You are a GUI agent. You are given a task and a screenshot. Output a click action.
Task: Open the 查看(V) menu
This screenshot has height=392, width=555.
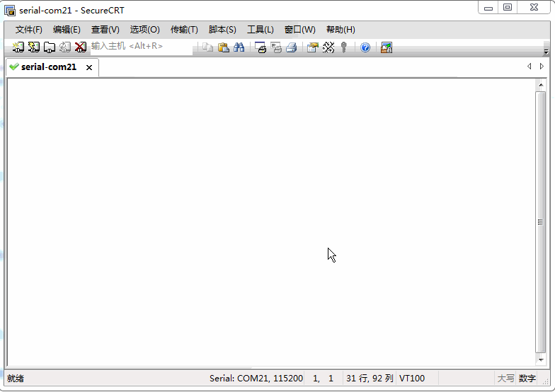point(105,30)
